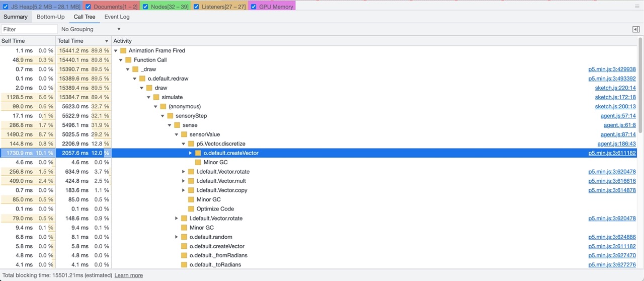Image resolution: width=644 pixels, height=281 pixels.
Task: Open the sketch.js:172:18 link
Action: point(615,97)
